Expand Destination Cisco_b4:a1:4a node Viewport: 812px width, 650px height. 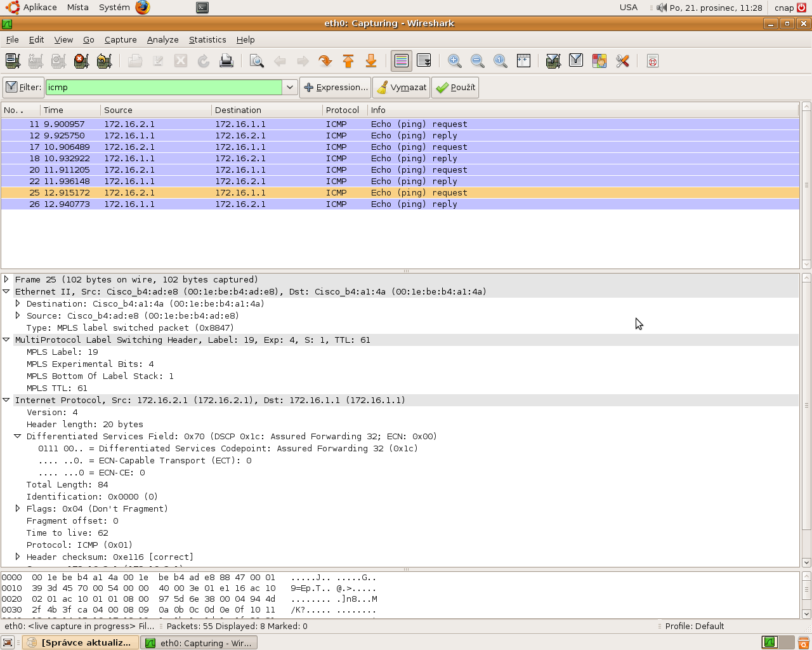click(18, 303)
